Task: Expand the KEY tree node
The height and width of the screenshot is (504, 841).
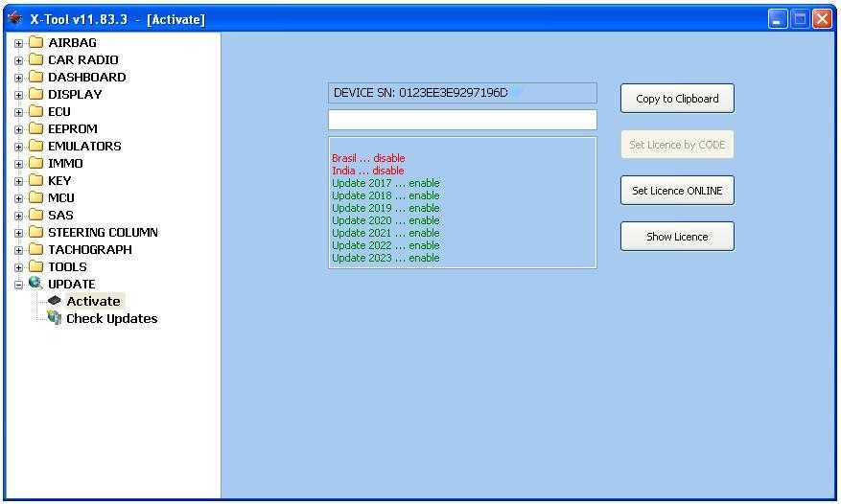Action: point(19,181)
